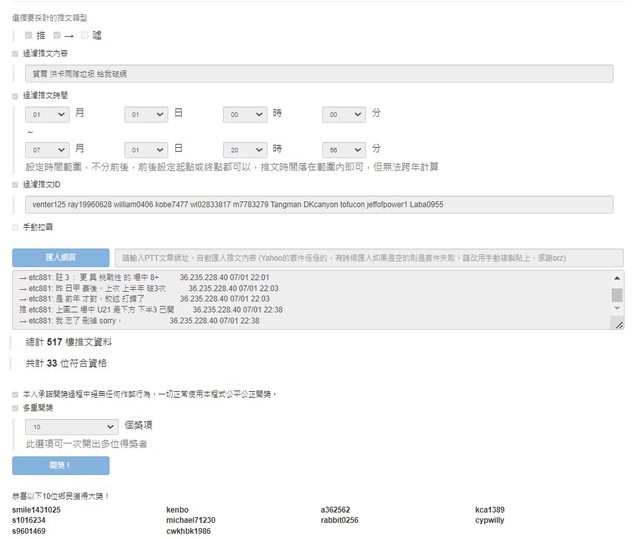Viewport: 640px width, 539px height.
Task: Check the 多重開獎 checkbox
Action: [x=15, y=408]
